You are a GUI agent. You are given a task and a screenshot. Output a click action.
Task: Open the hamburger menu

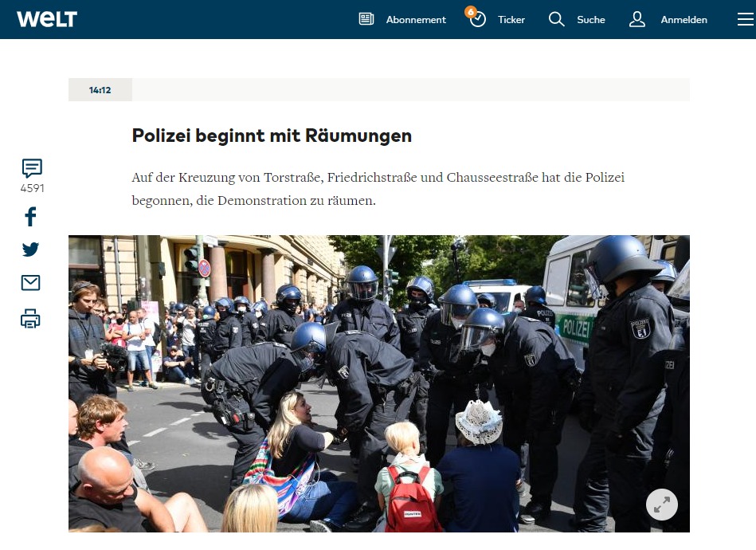(x=746, y=19)
